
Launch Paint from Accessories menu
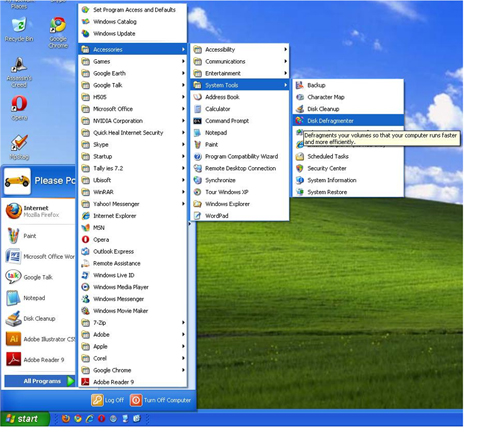tap(239, 145)
